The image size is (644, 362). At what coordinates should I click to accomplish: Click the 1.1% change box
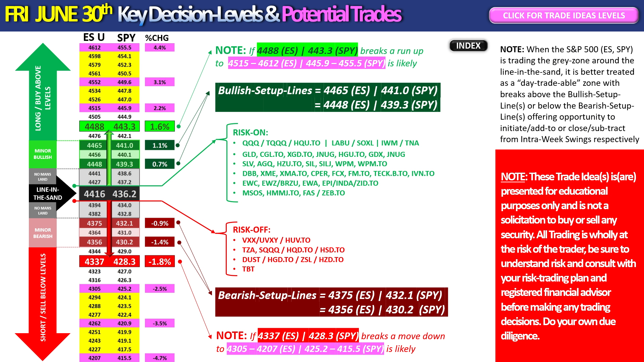pos(160,145)
